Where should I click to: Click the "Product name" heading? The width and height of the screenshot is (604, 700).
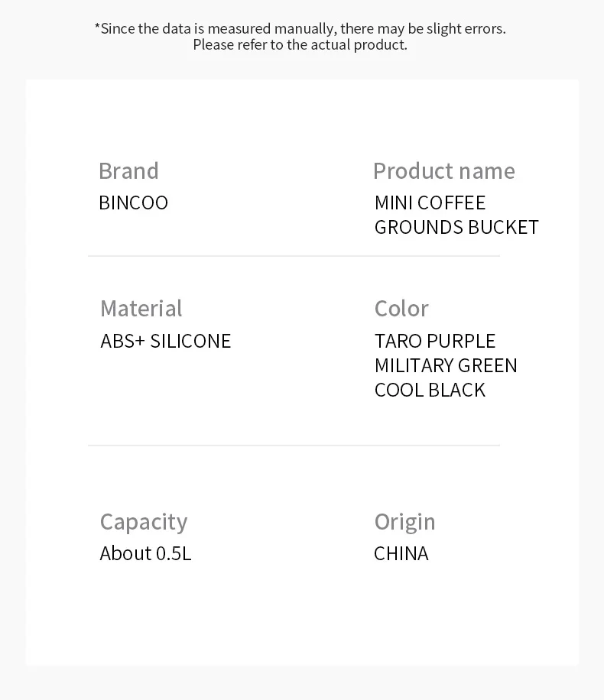[x=443, y=170]
